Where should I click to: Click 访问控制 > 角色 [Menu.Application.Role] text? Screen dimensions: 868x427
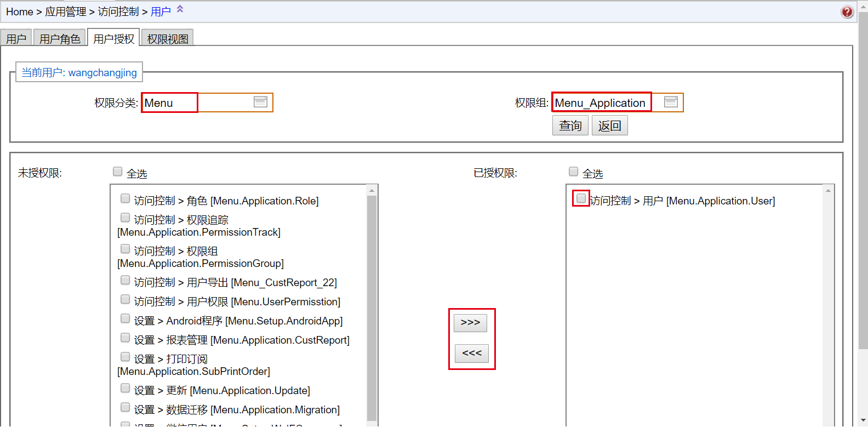(226, 201)
